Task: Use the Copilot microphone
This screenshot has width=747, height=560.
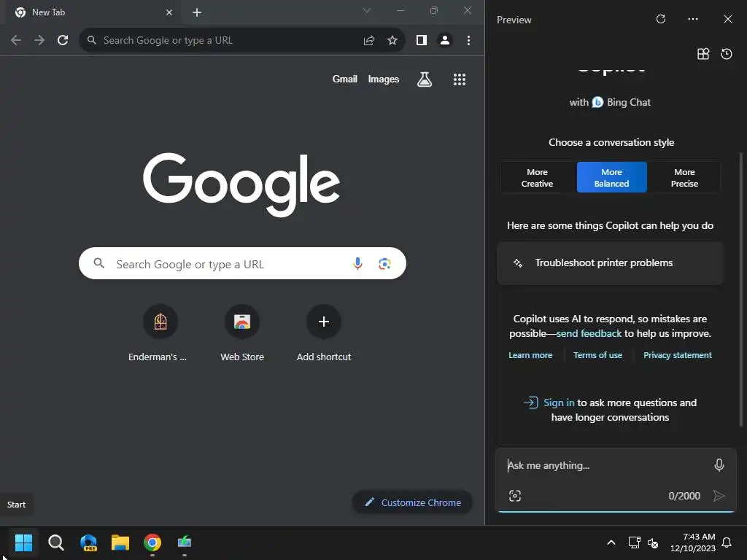Action: tap(719, 464)
